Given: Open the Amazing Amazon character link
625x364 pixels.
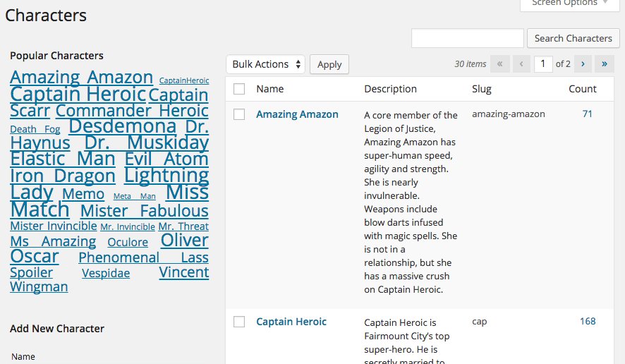Looking at the screenshot, I should tap(297, 114).
